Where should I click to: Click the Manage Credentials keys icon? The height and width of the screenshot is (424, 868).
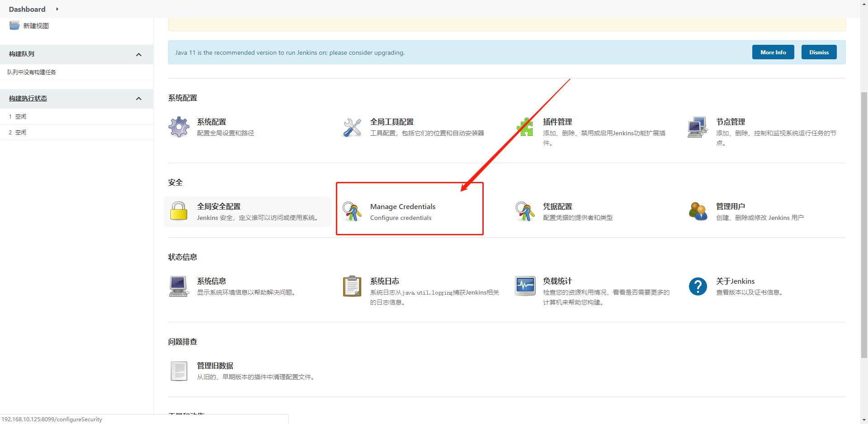[x=352, y=211]
